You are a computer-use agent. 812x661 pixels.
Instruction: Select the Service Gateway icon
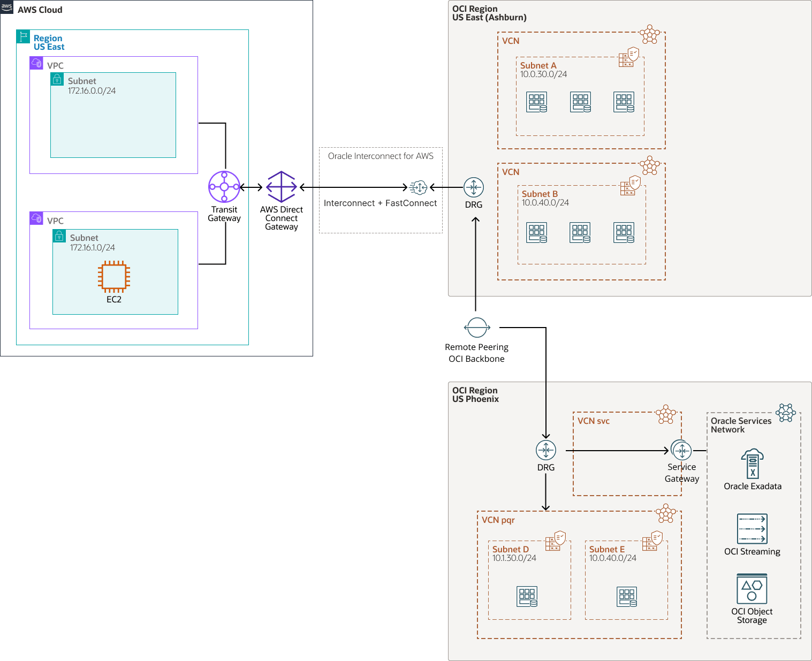(x=681, y=451)
